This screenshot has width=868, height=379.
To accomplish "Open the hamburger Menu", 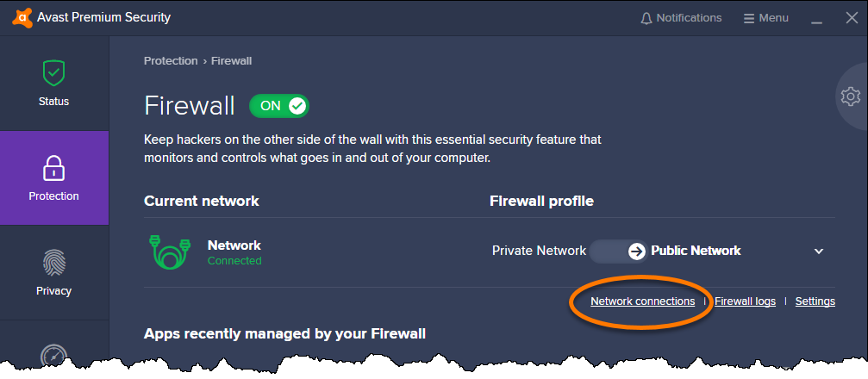I will click(765, 18).
